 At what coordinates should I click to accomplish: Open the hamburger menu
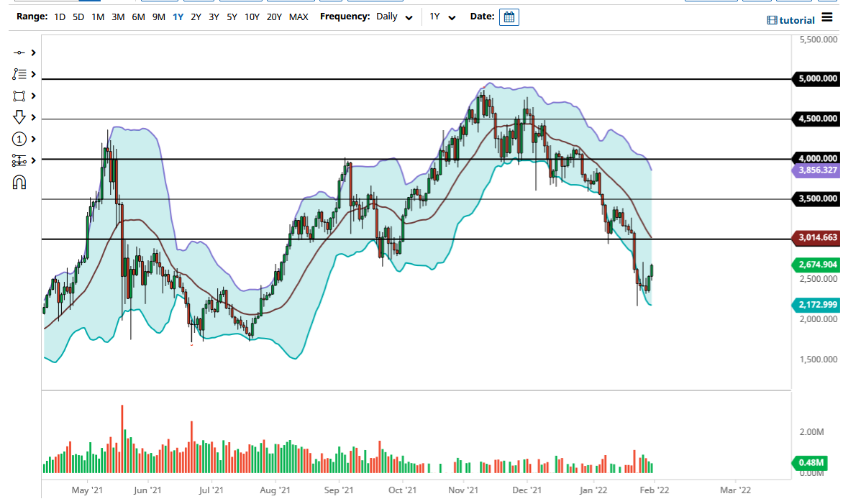point(826,19)
